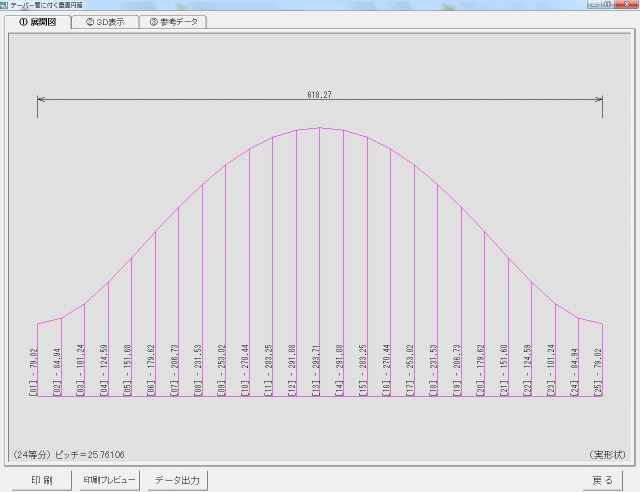
Task: Select label [17] - 253.02
Action: pyautogui.click(x=410, y=370)
